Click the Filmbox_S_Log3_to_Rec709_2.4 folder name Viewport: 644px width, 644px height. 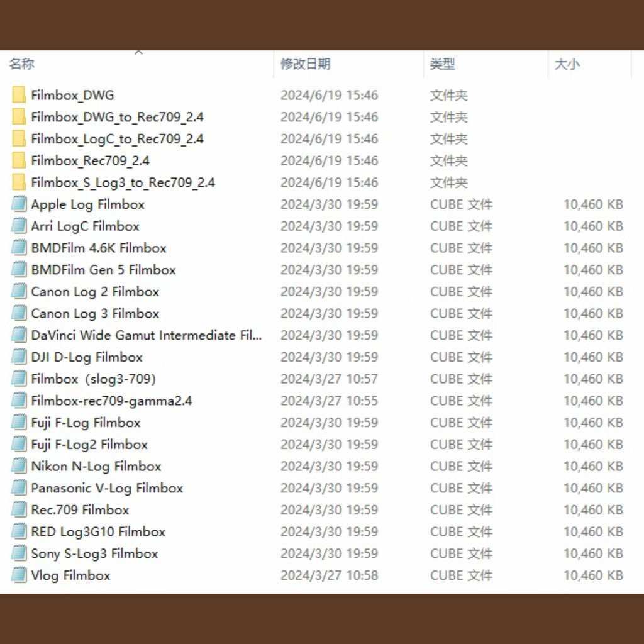[x=123, y=182]
